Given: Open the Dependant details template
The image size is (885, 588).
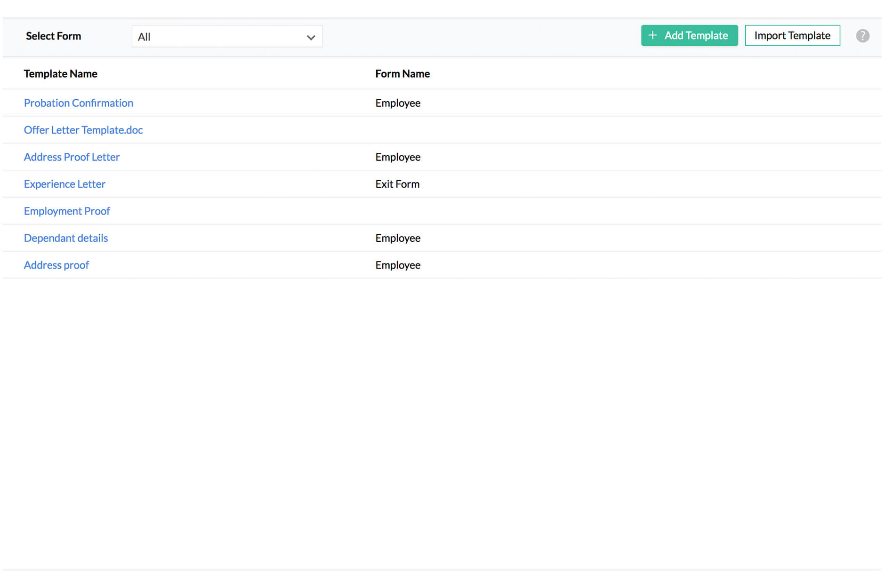Looking at the screenshot, I should click(66, 238).
